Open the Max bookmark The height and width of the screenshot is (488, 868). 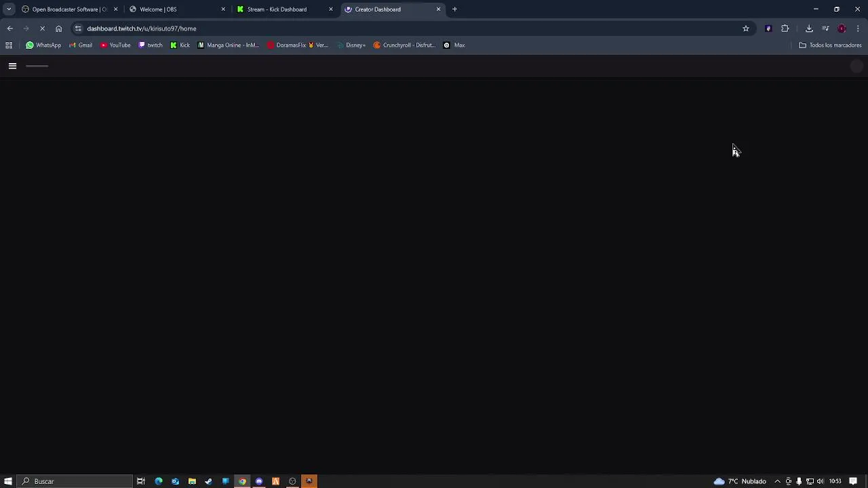tap(454, 45)
